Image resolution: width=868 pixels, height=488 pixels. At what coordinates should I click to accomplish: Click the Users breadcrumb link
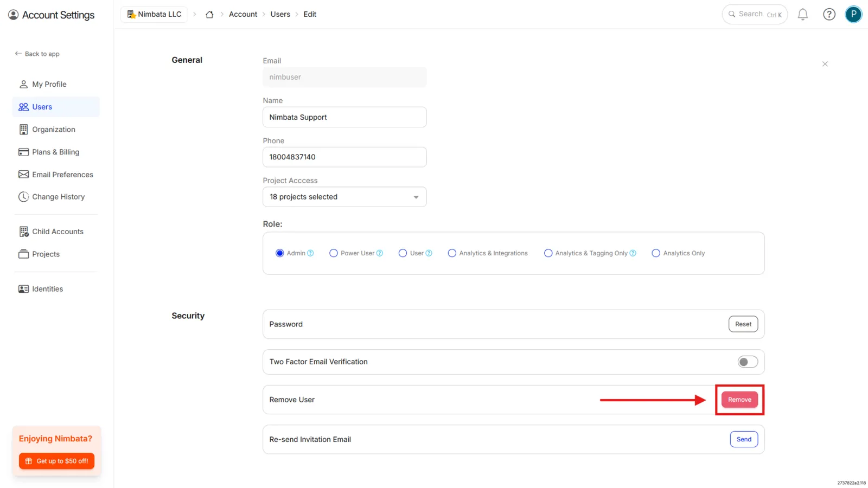pyautogui.click(x=280, y=15)
